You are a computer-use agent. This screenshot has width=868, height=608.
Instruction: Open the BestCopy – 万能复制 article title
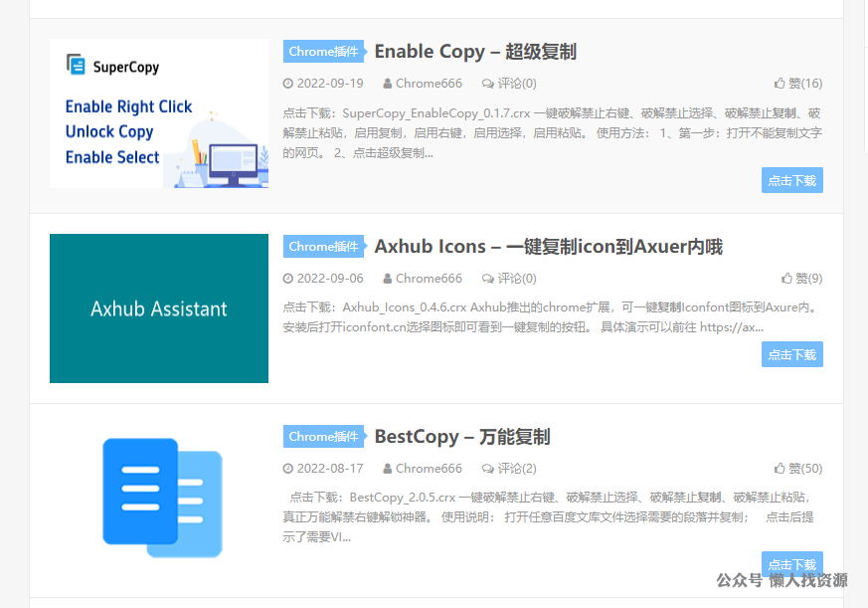point(462,437)
